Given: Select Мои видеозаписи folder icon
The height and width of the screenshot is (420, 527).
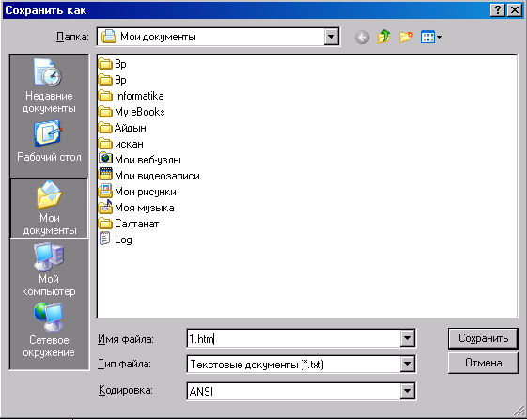Looking at the screenshot, I should pyautogui.click(x=105, y=175).
